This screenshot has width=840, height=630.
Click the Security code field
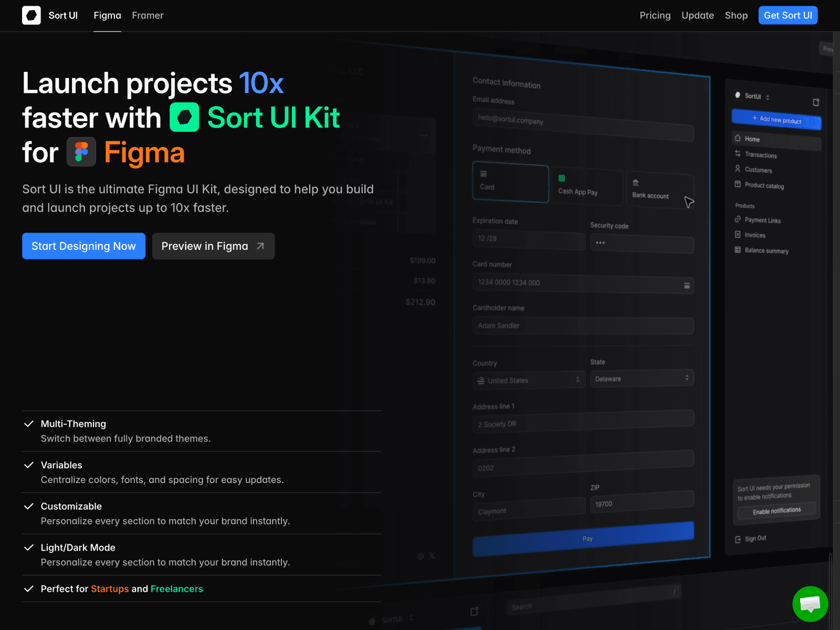pos(642,244)
